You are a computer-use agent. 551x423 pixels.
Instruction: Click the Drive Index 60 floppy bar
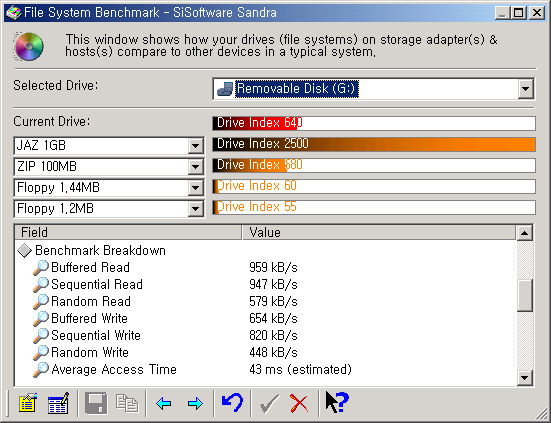374,186
